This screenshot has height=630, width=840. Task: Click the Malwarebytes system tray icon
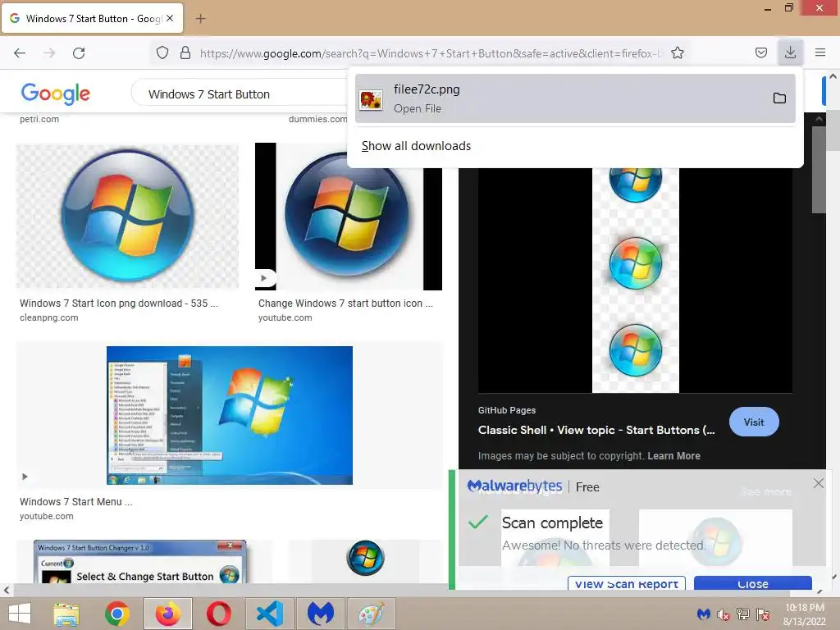(x=703, y=614)
